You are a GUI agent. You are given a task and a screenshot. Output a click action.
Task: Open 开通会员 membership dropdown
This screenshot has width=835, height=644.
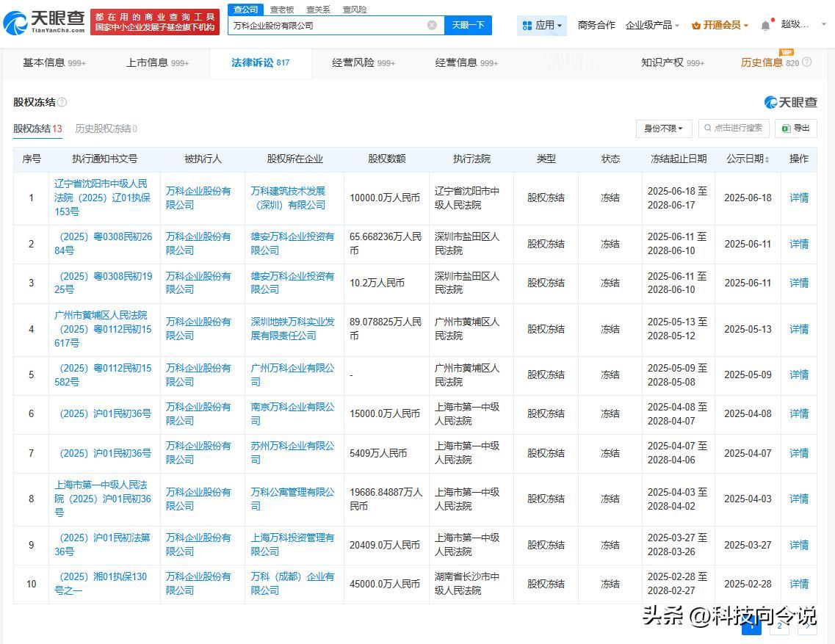coord(720,25)
